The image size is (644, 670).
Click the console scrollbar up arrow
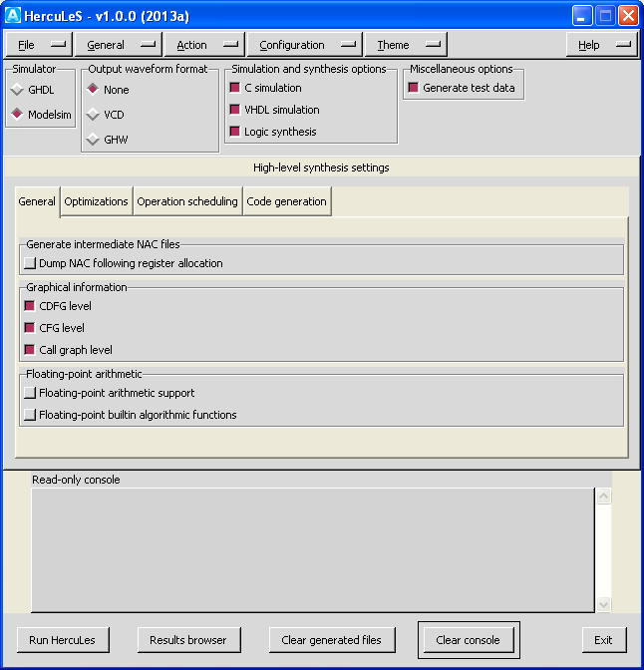tap(603, 497)
